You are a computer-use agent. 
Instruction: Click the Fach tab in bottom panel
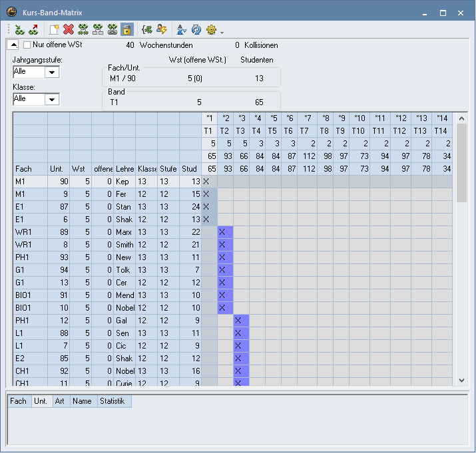pyautogui.click(x=19, y=401)
